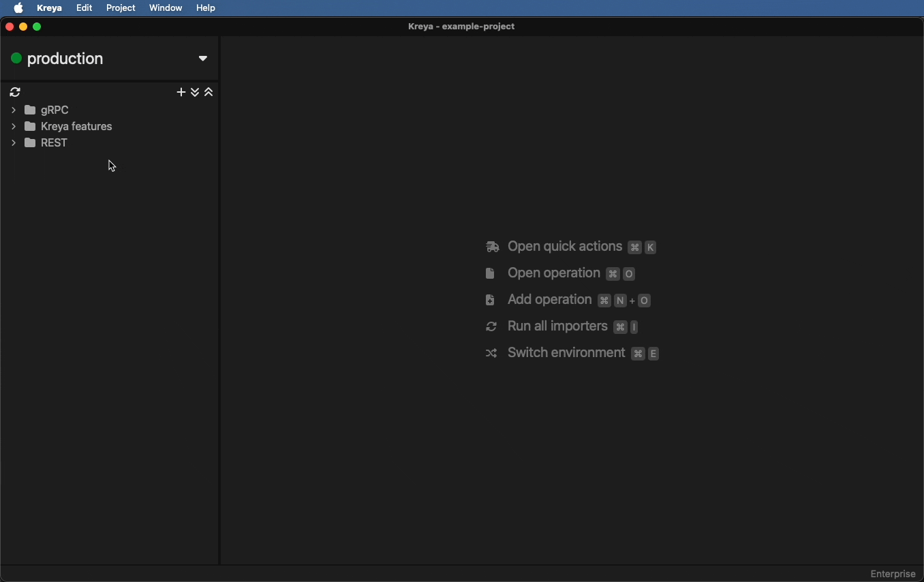Open the Edit menu
The height and width of the screenshot is (582, 924).
(84, 8)
